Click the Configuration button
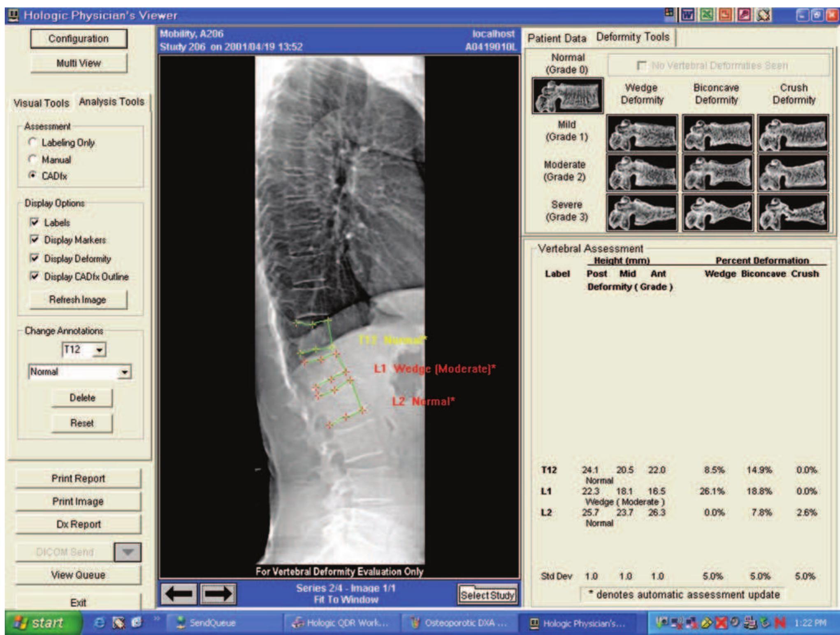This screenshot has width=840, height=635. point(79,39)
